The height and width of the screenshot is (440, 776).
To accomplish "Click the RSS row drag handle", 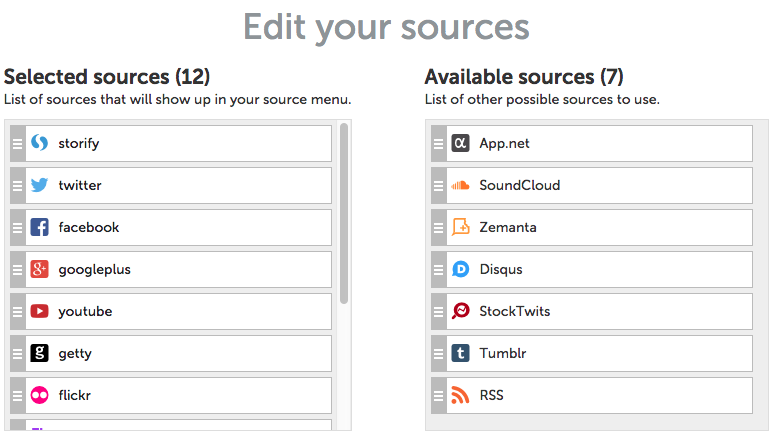I will click(x=438, y=395).
